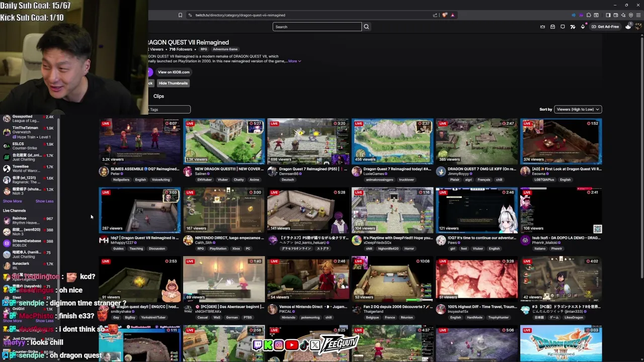Open the SLIMES ASSEMBLE stream thumbnail with 3.2K viewers

[140, 141]
